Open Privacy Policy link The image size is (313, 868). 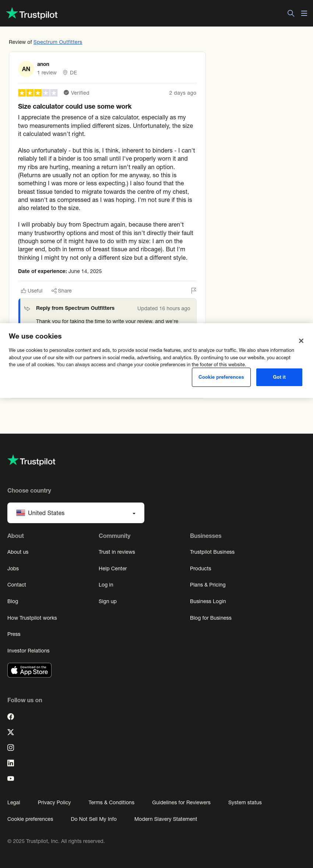(x=54, y=802)
